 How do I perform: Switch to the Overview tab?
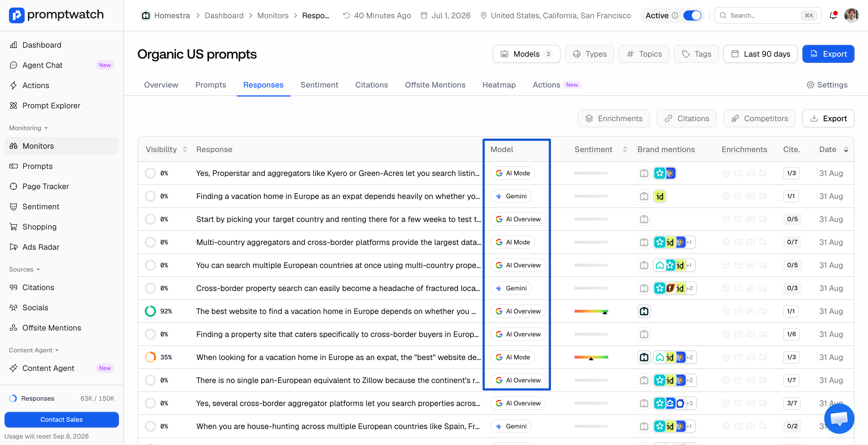(x=161, y=85)
